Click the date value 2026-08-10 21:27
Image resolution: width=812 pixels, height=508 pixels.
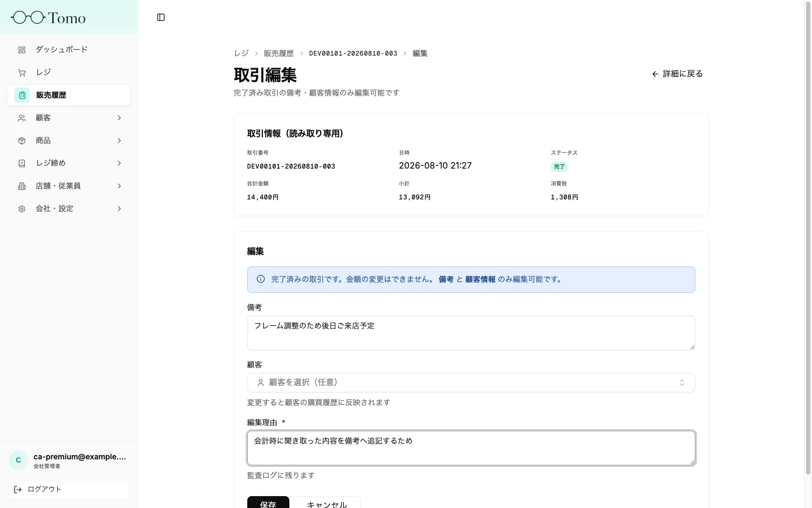(435, 166)
